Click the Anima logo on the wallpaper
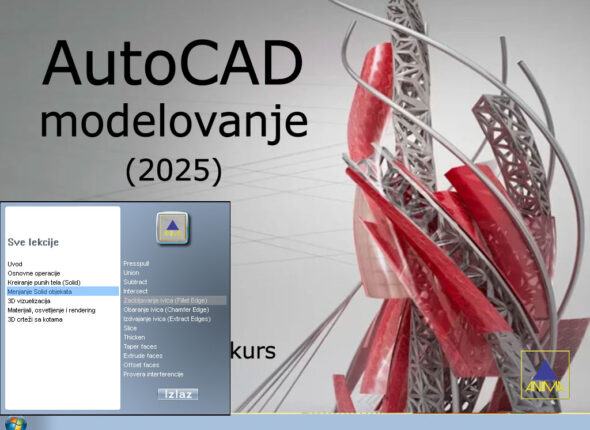Screen dimensions: 590x430 point(545,375)
